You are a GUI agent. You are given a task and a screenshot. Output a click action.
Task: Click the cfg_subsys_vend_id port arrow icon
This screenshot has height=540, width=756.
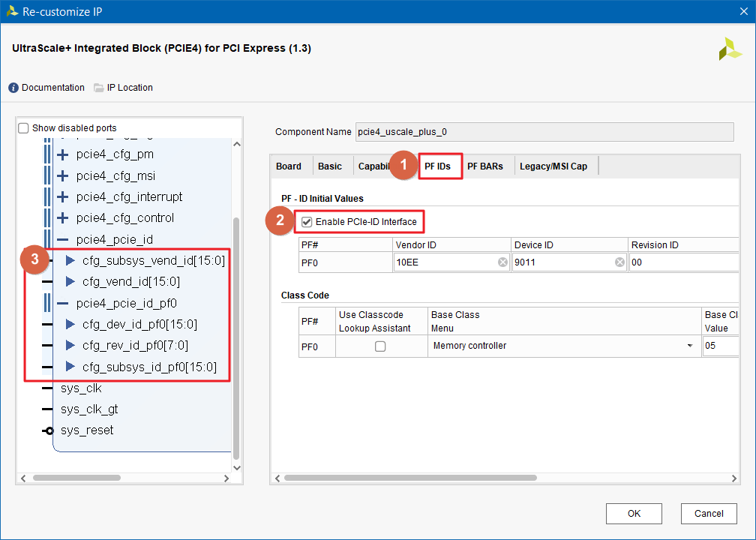(70, 261)
